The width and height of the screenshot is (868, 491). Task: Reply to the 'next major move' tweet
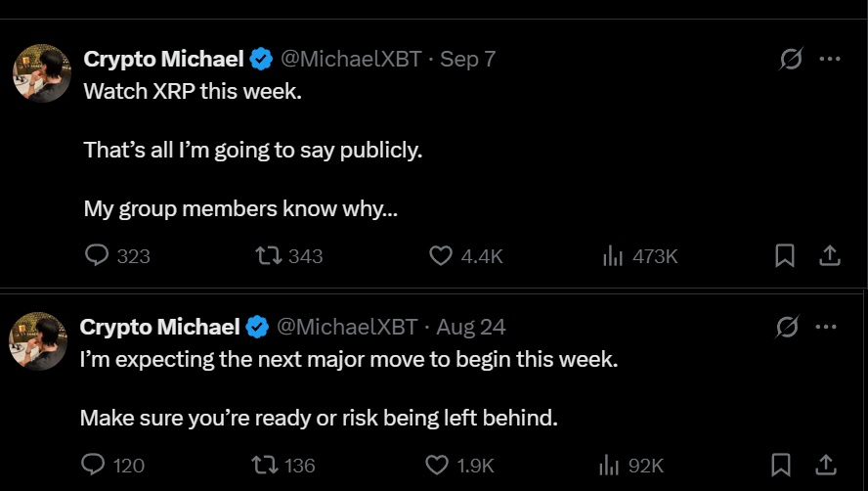(x=93, y=465)
